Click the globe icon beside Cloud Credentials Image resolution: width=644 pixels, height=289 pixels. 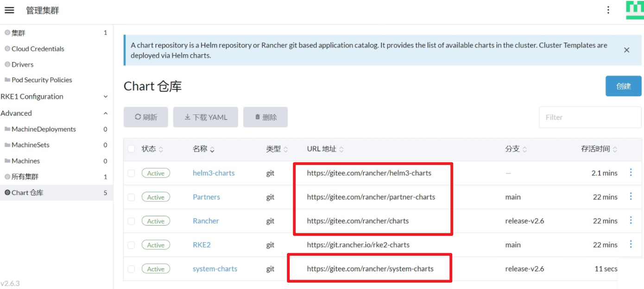pyautogui.click(x=7, y=49)
